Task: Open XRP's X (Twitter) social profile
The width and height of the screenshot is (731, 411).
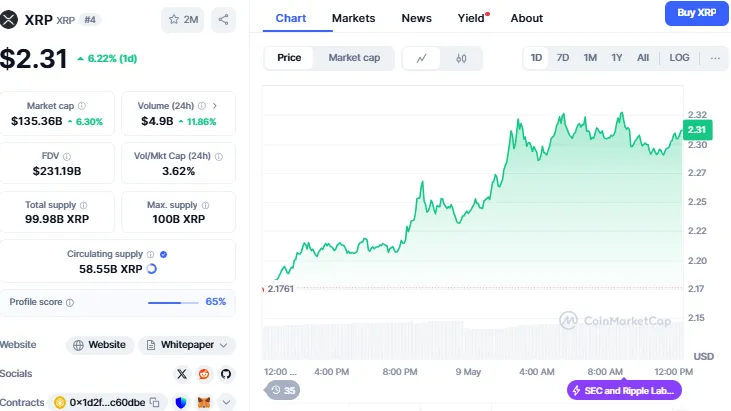Action: point(181,373)
